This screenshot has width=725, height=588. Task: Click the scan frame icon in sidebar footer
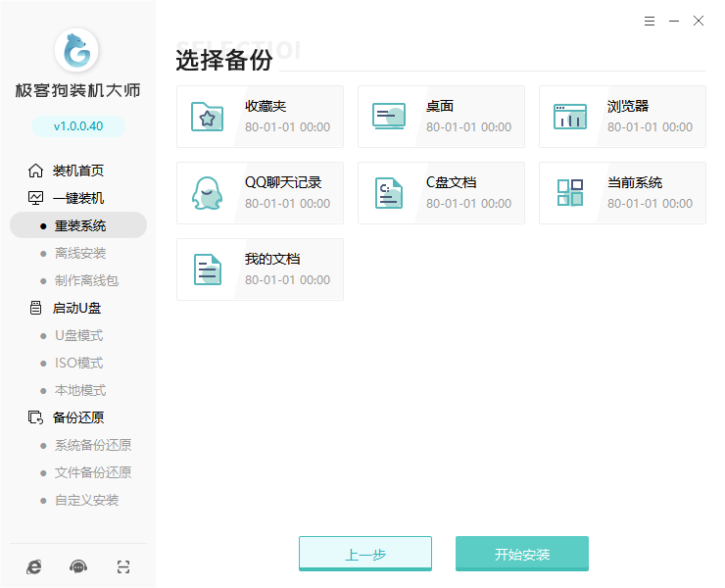pyautogui.click(x=122, y=566)
